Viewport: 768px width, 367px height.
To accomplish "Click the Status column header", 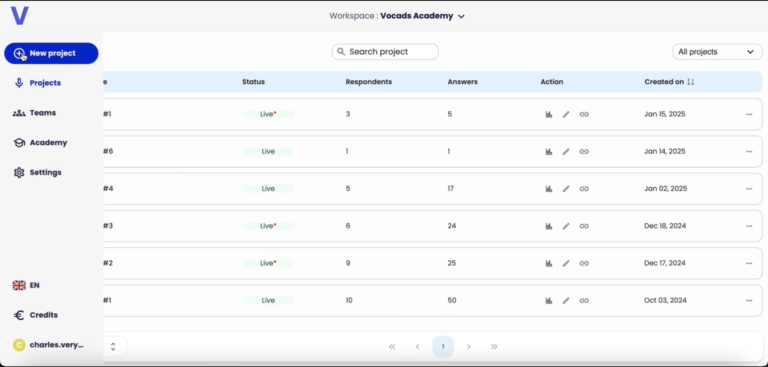I will (253, 82).
